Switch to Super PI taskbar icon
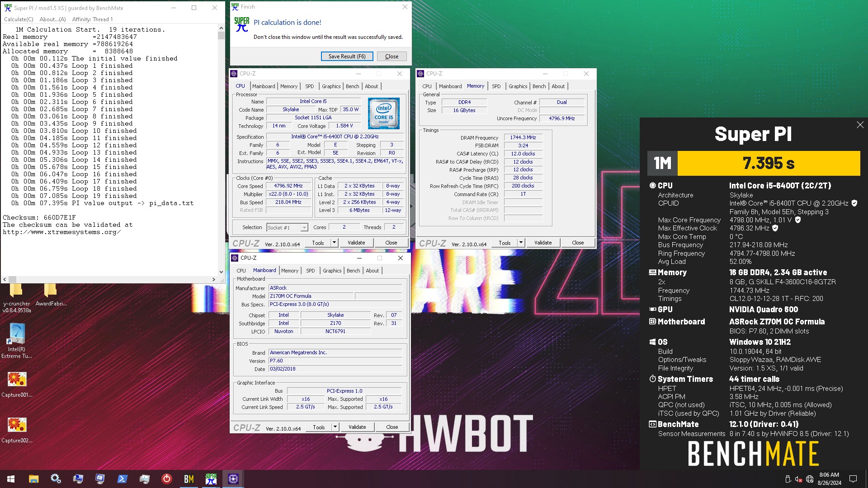This screenshot has width=868, height=488. tap(211, 479)
